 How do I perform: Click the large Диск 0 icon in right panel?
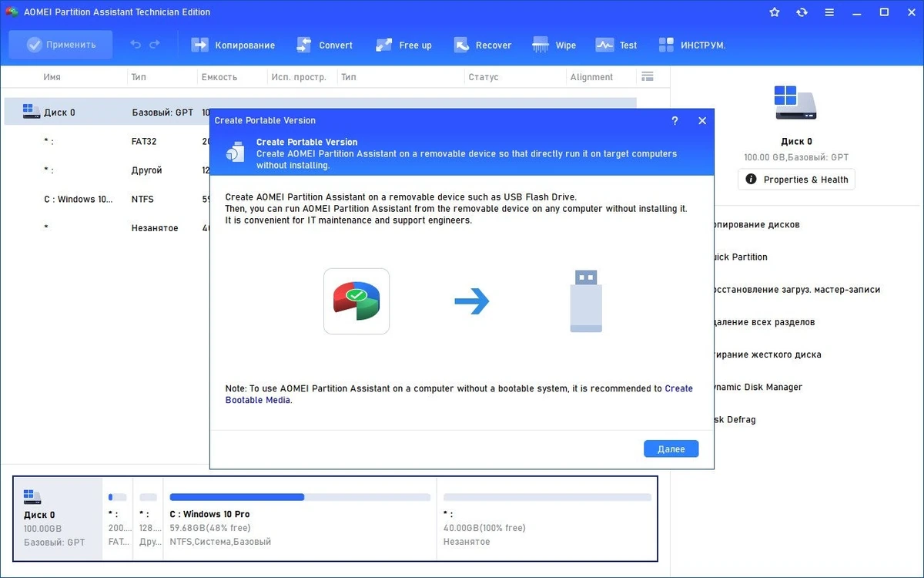click(795, 102)
